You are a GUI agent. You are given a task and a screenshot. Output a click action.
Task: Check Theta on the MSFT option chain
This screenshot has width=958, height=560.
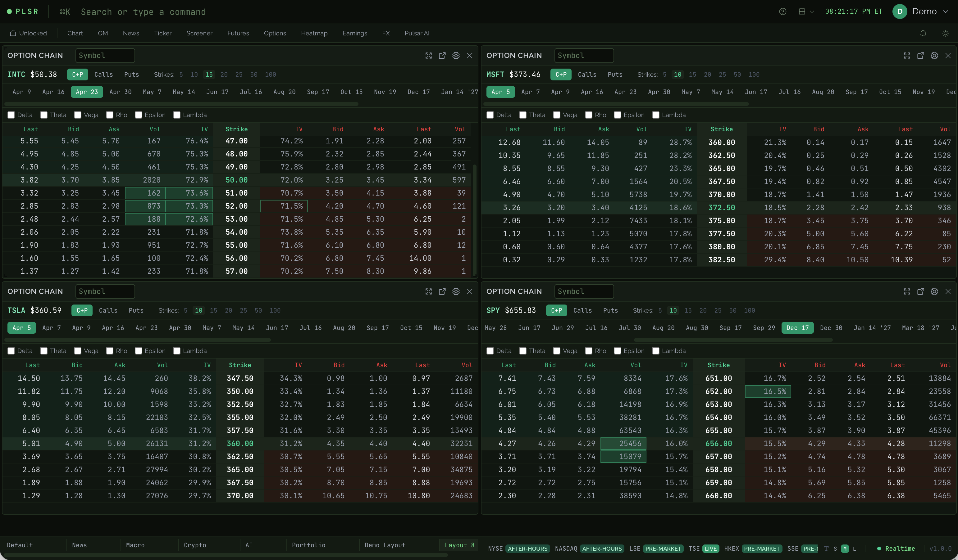click(522, 115)
